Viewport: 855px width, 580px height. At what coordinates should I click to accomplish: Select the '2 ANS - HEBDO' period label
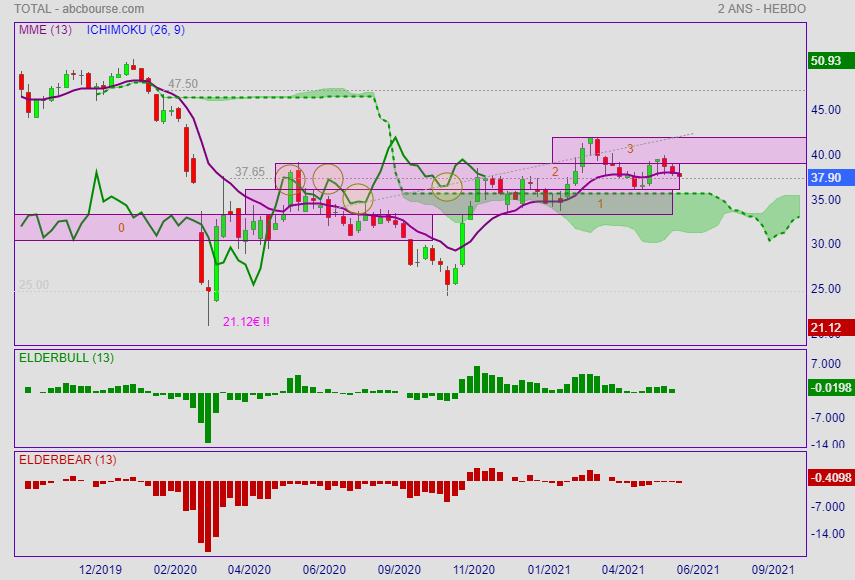point(761,9)
